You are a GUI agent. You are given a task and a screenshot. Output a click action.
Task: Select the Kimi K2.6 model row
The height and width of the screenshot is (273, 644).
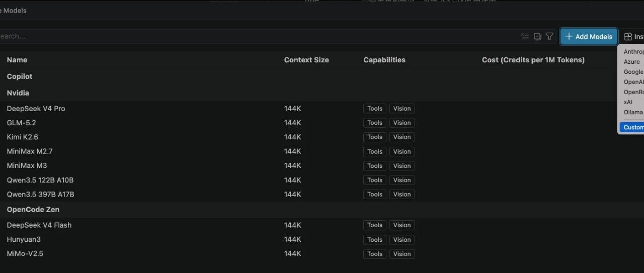pyautogui.click(x=322, y=137)
